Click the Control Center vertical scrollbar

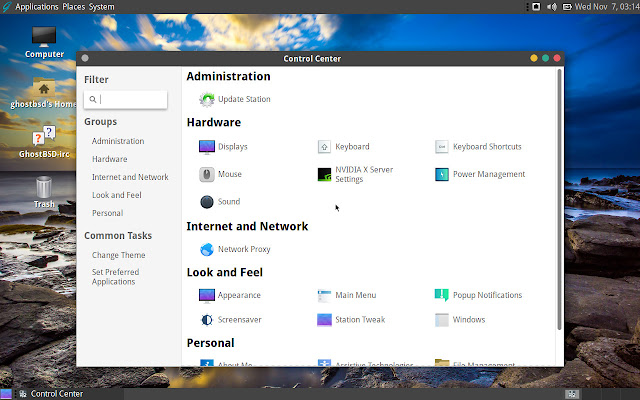pyautogui.click(x=559, y=199)
